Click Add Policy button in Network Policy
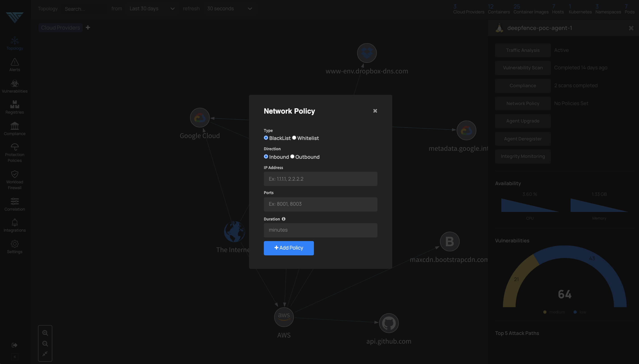The height and width of the screenshot is (364, 639). (289, 248)
